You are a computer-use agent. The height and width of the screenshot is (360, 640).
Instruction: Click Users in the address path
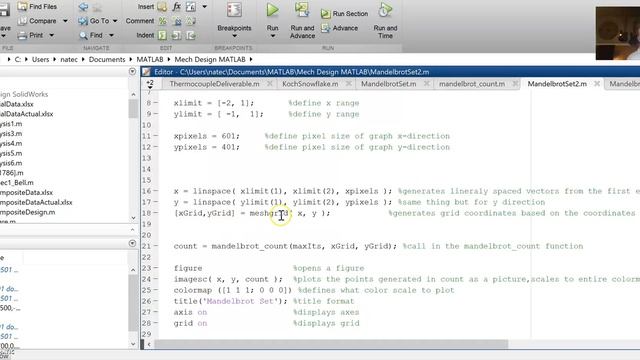(40, 60)
